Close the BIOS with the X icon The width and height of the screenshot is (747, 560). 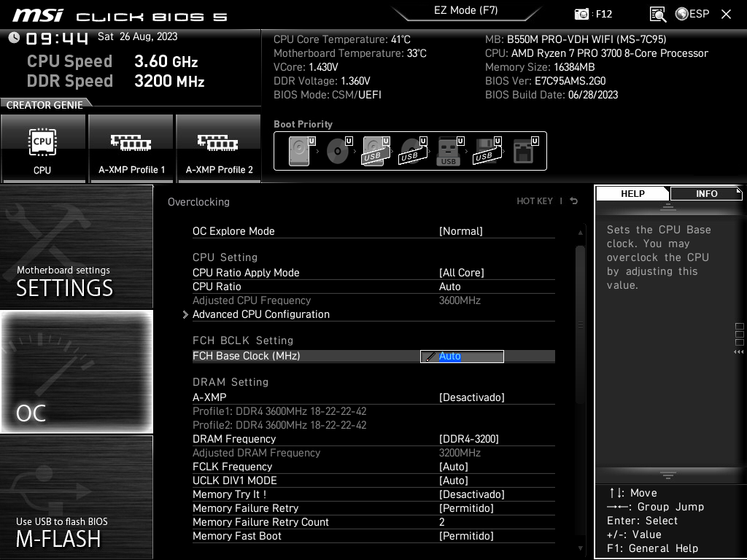(726, 14)
